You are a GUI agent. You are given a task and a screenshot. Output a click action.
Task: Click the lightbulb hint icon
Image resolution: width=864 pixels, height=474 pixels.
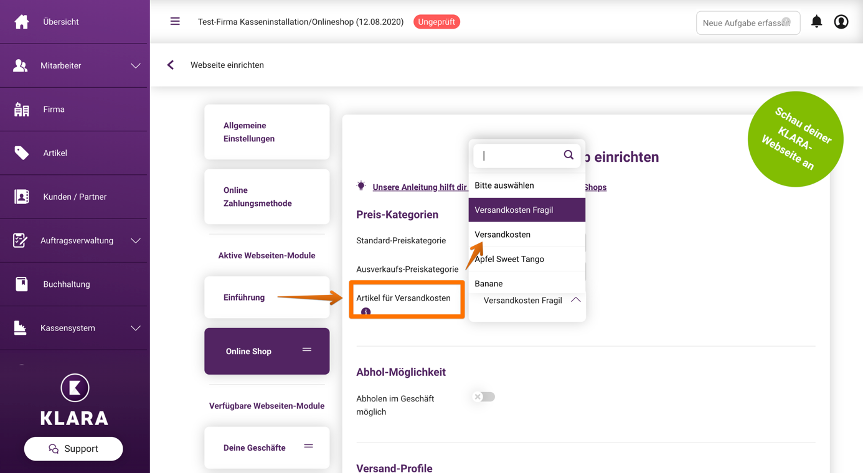[361, 186]
